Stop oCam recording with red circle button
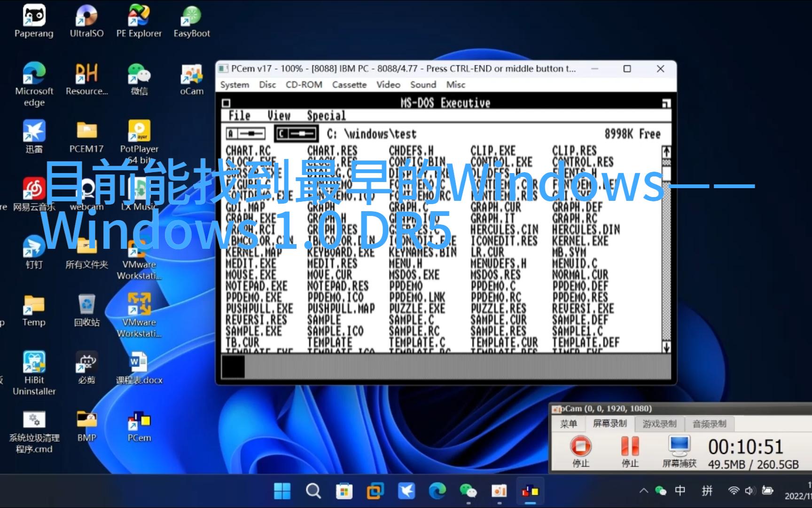 click(581, 452)
